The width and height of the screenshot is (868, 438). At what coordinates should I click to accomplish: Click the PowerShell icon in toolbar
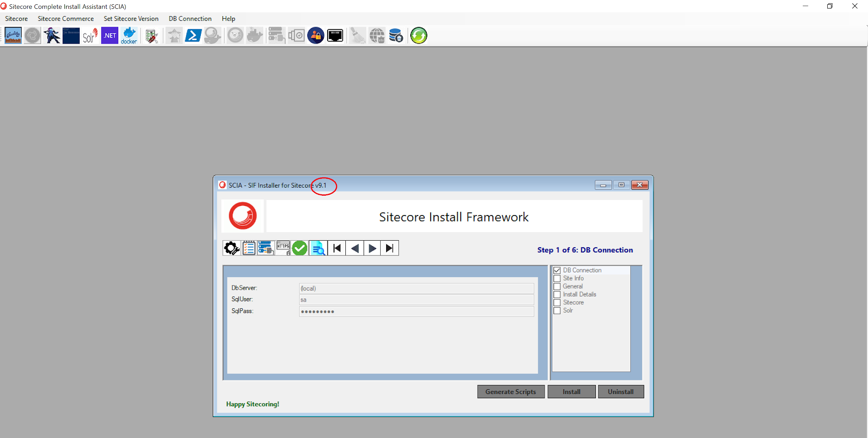tap(193, 36)
